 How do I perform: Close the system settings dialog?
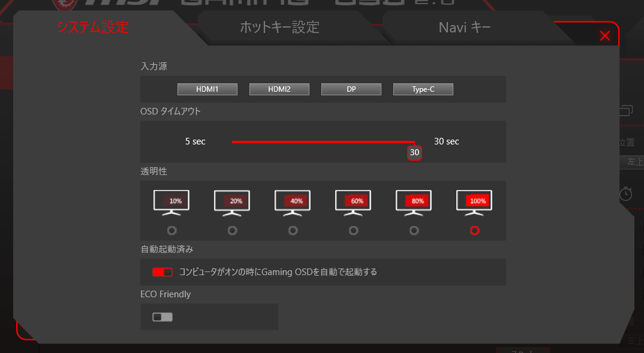[604, 36]
